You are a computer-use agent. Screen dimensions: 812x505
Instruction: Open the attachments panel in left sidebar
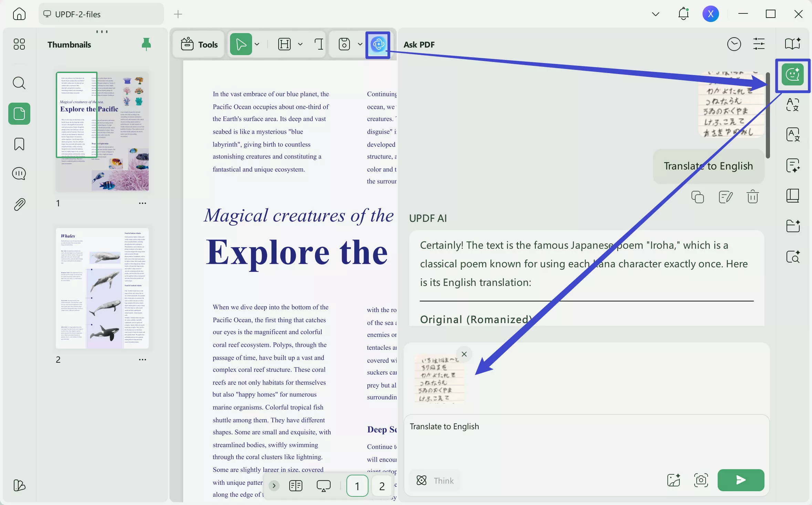(x=19, y=204)
